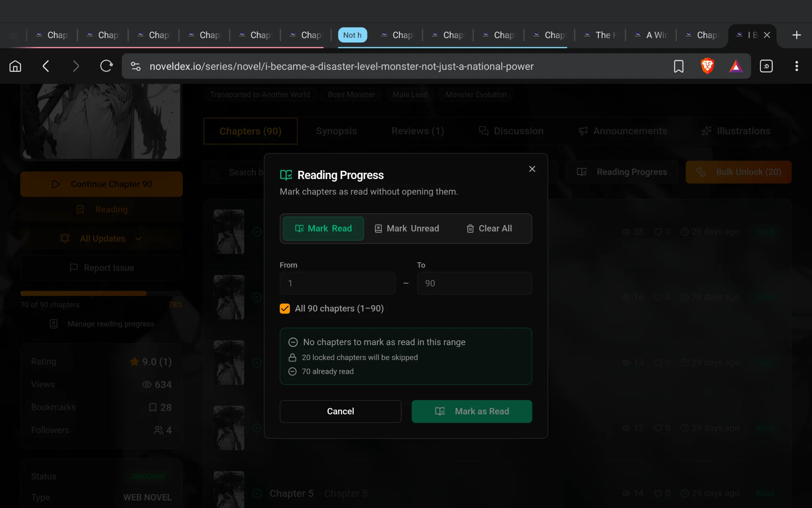This screenshot has width=812, height=508.
Task: Open Brave Rewards triangle icon
Action: point(736,66)
